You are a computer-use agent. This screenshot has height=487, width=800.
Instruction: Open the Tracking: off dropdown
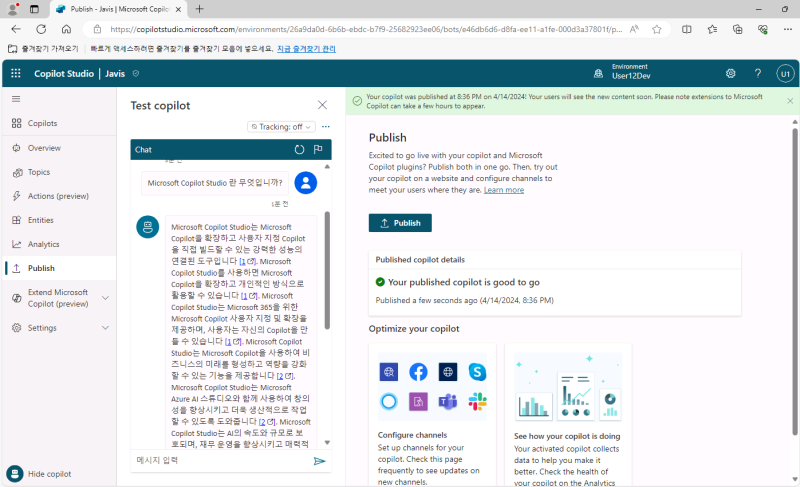coord(281,126)
